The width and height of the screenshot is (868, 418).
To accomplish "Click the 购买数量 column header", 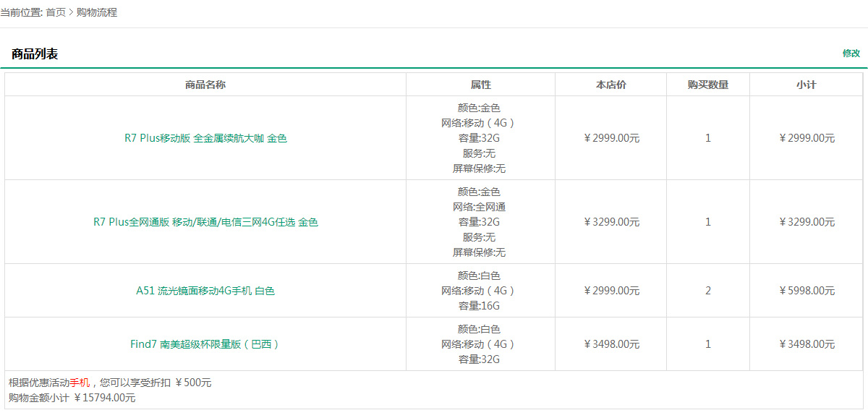I will [x=708, y=85].
